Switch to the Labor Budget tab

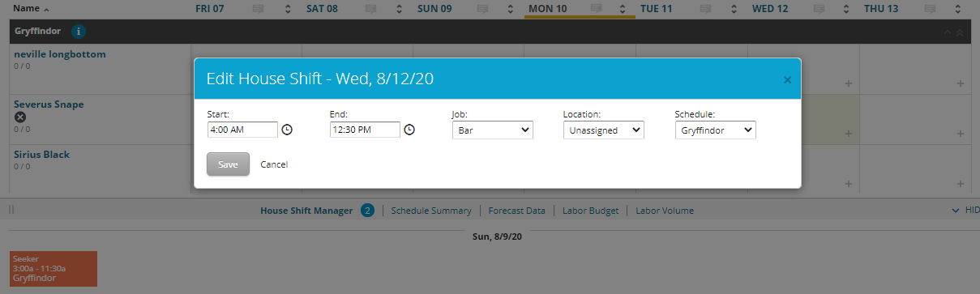click(x=590, y=211)
